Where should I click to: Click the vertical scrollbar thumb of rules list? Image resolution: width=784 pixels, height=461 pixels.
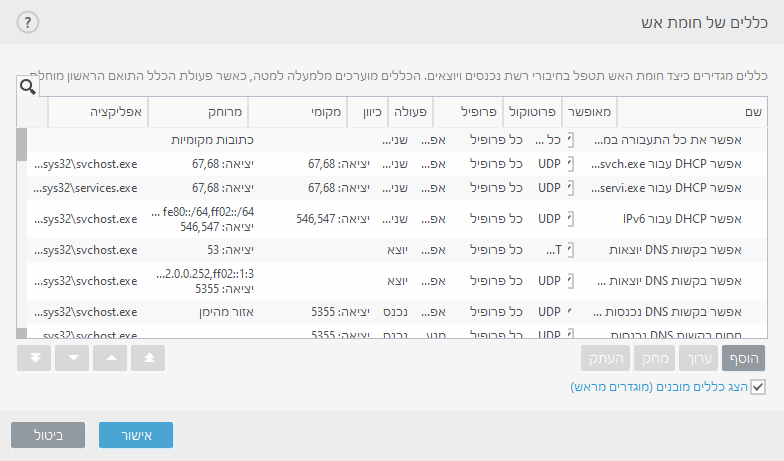tap(22, 144)
